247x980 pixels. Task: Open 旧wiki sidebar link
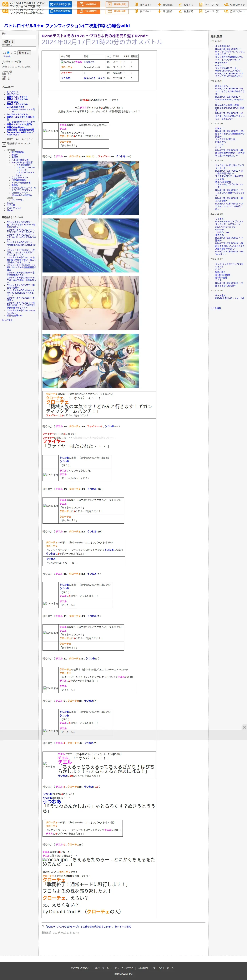tap(10, 210)
